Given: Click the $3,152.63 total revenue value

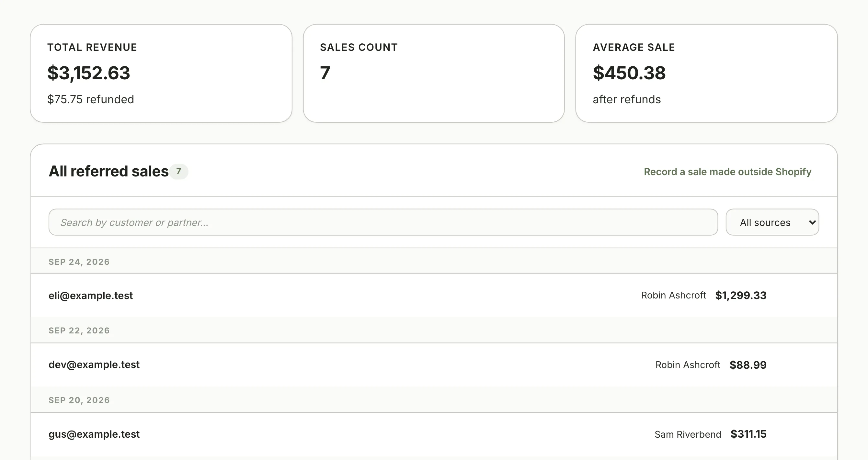Looking at the screenshot, I should [89, 73].
